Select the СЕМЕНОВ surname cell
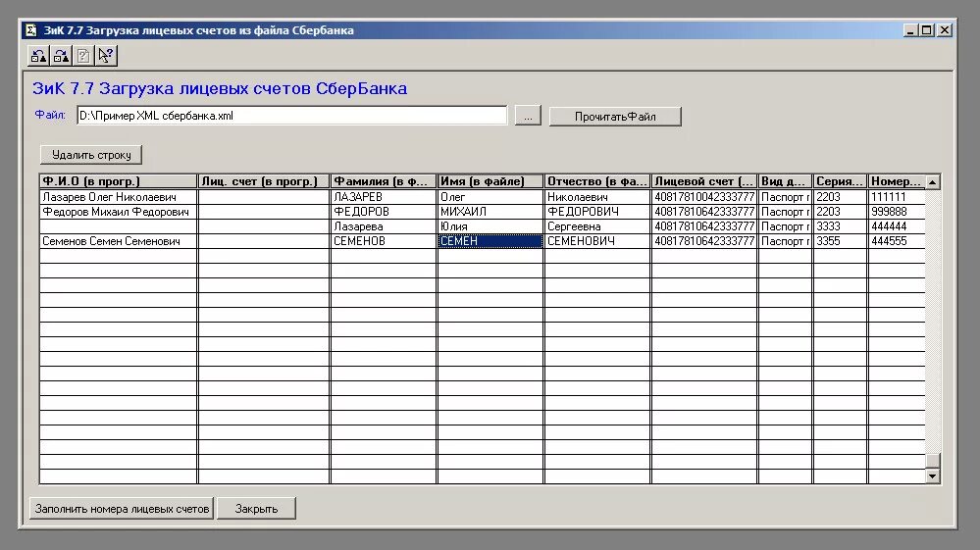Screen dimensions: 980x550 point(384,241)
